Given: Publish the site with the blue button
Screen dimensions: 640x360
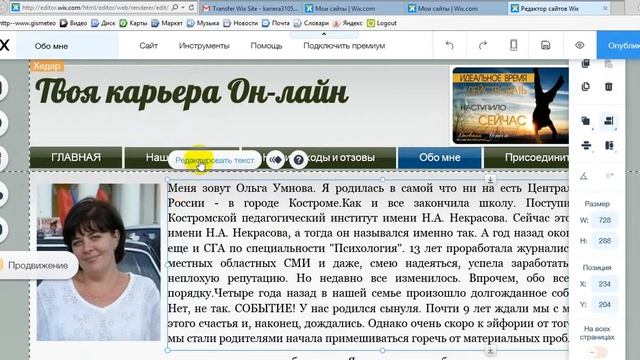Looking at the screenshot, I should pos(618,45).
